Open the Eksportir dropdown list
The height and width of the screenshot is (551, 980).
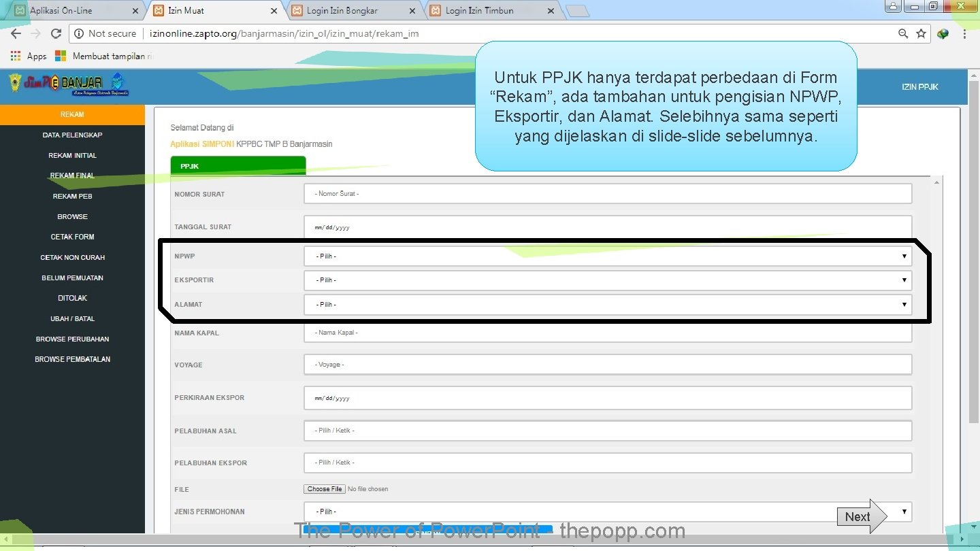(608, 280)
